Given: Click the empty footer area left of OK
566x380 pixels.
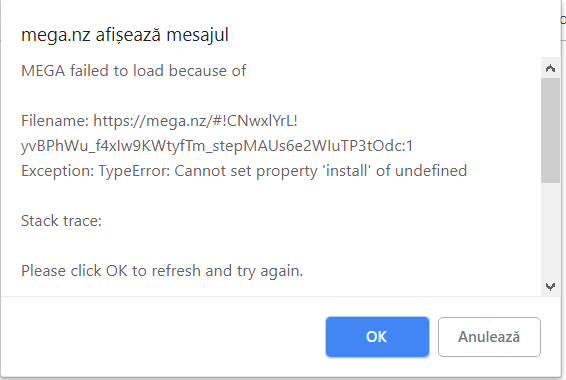Looking at the screenshot, I should point(162,337).
